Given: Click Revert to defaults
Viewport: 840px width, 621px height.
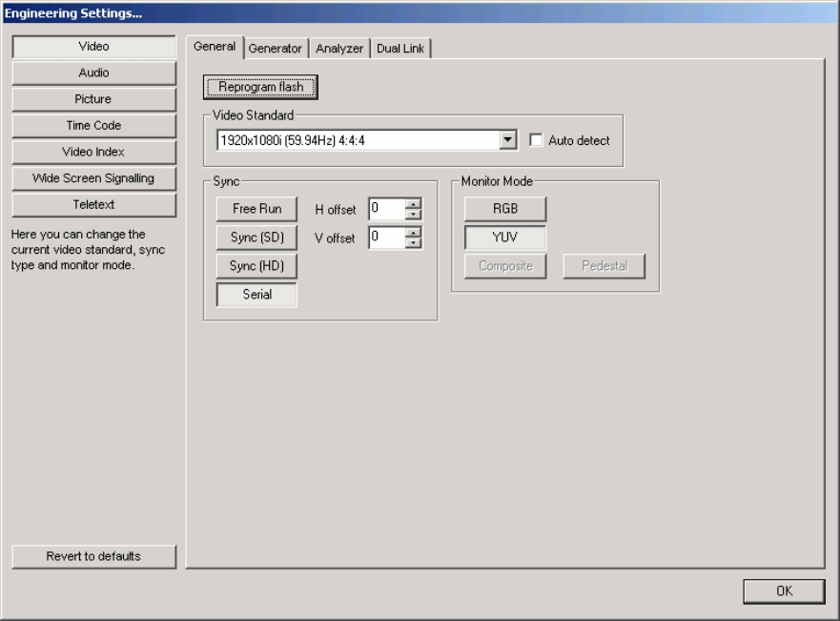Looking at the screenshot, I should 93,556.
